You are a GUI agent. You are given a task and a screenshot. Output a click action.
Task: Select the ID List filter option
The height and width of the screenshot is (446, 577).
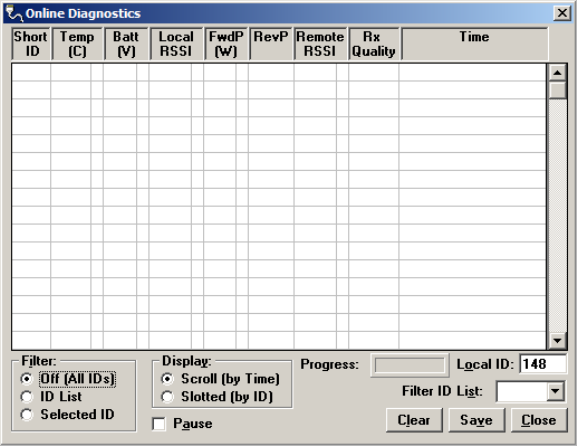tap(27, 397)
